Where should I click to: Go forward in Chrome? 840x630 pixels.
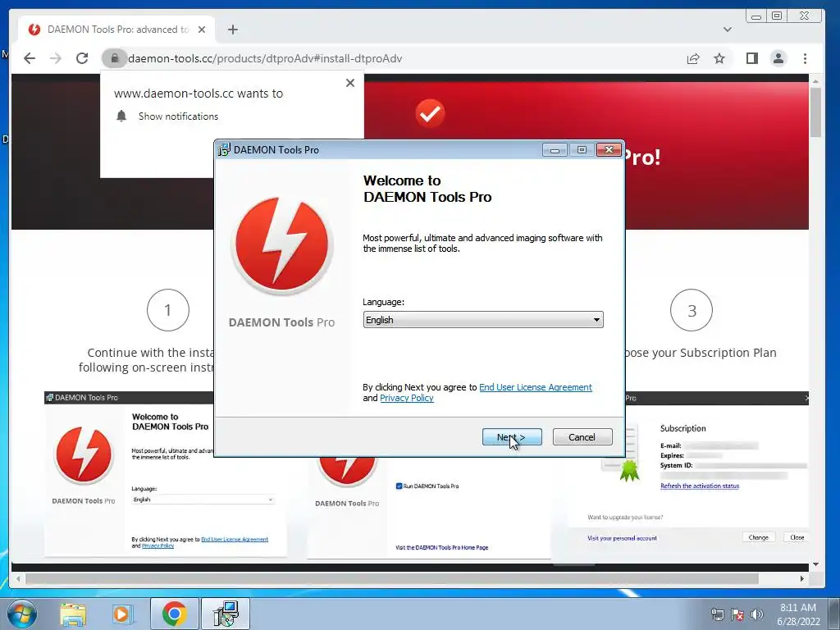click(55, 58)
